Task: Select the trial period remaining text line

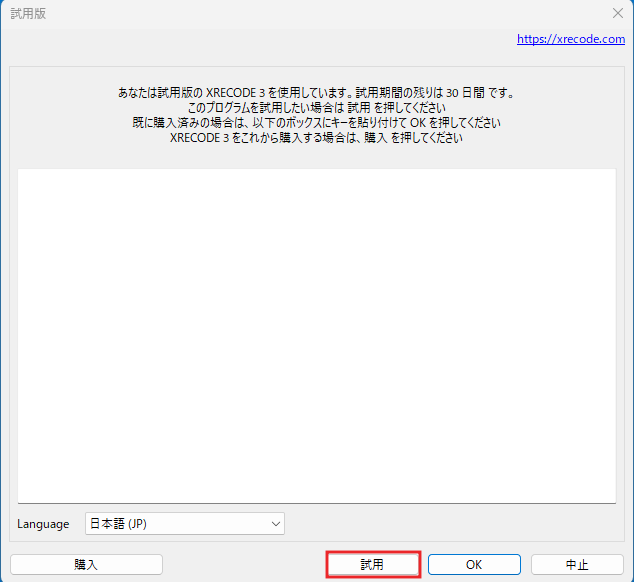Action: [317, 93]
